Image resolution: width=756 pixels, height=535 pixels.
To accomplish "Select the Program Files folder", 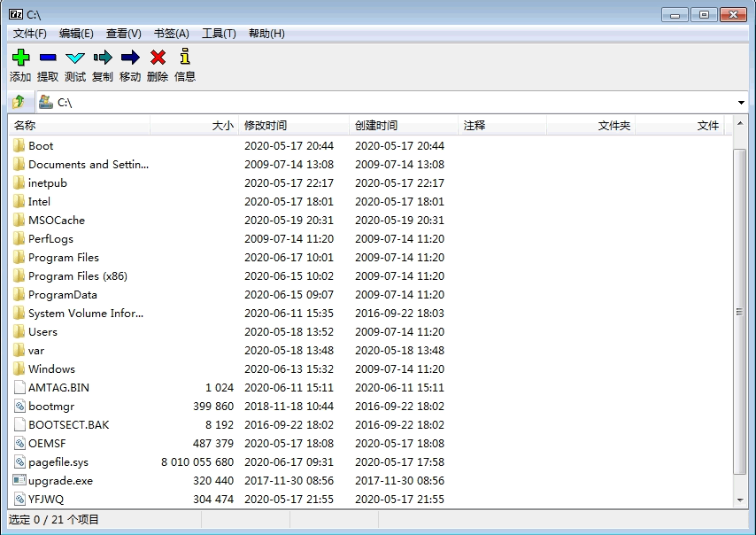I will click(x=64, y=258).
